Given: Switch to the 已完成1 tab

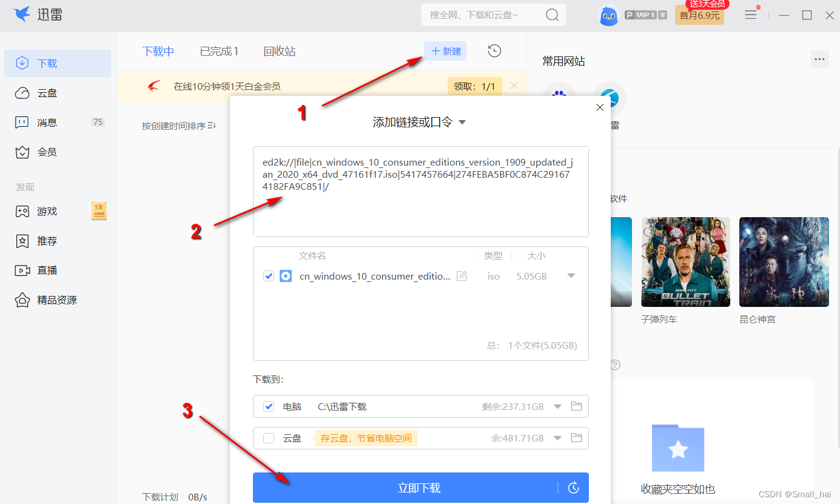Looking at the screenshot, I should [219, 52].
